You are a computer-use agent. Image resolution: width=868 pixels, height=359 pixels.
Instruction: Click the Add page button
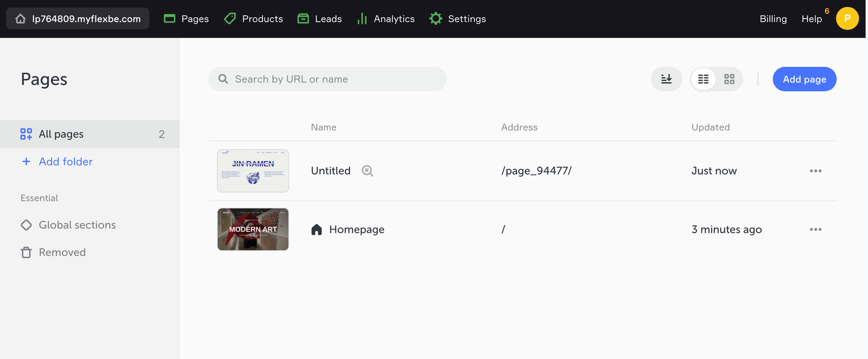coord(804,79)
